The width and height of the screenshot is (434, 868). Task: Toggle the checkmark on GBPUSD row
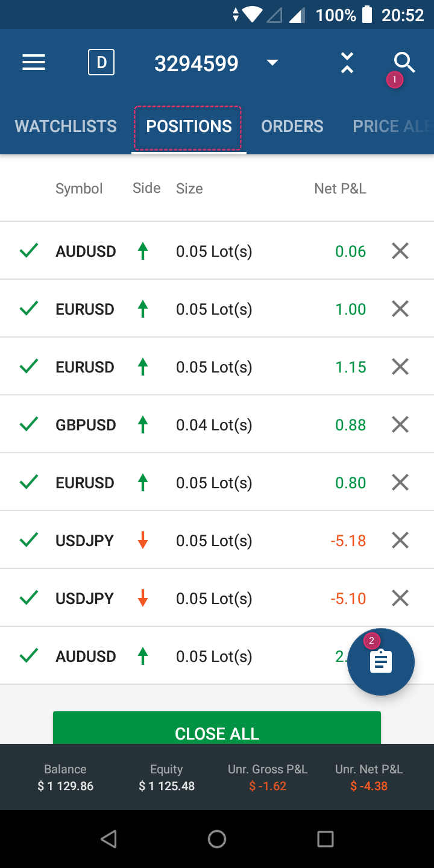[29, 425]
